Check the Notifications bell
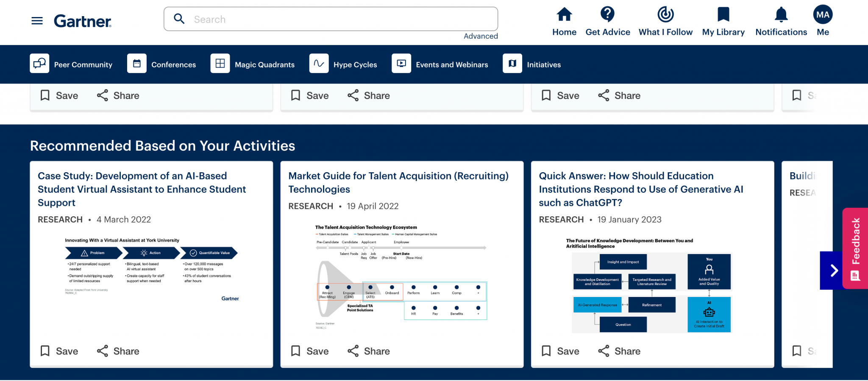Screen dimensions: 868x381 pos(781,14)
